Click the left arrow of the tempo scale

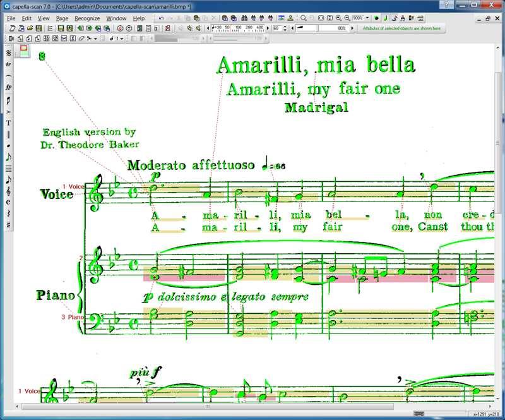click(x=208, y=28)
